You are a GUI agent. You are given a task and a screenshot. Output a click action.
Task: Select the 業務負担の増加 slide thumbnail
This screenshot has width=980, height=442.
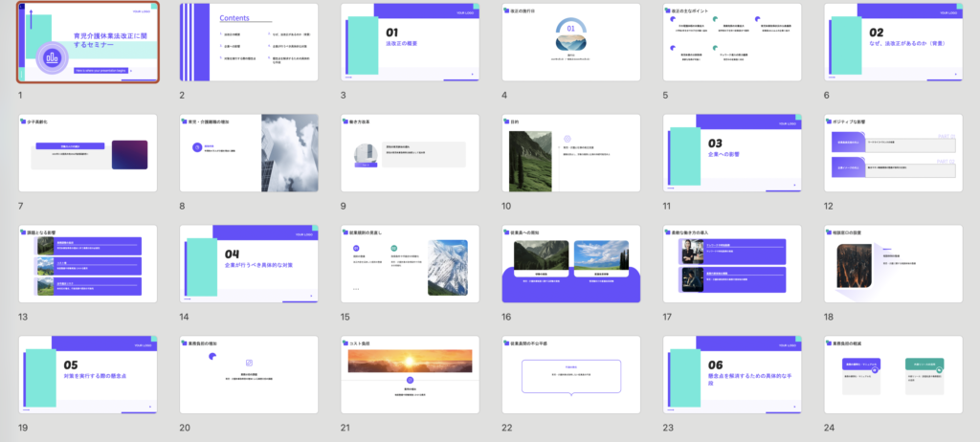point(249,374)
